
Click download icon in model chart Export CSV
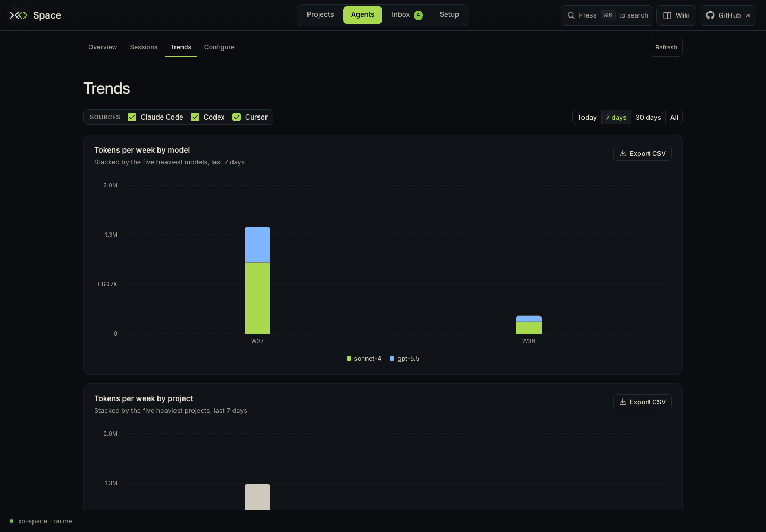click(623, 153)
